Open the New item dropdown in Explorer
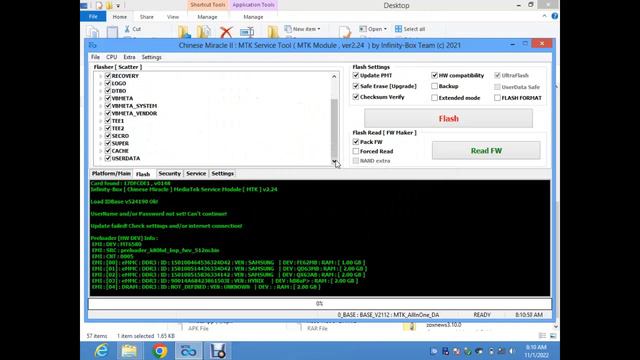 tap(302, 29)
